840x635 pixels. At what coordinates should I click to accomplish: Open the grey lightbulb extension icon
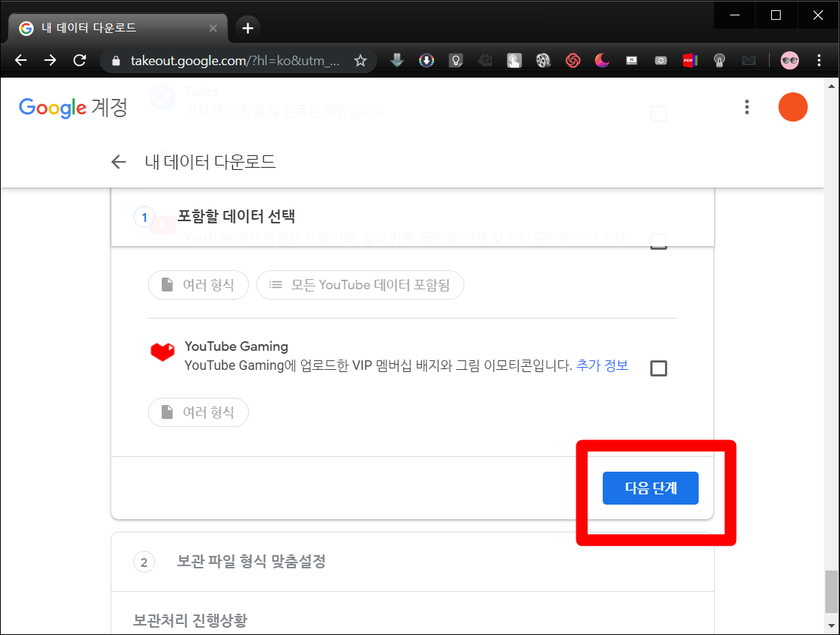pos(719,61)
